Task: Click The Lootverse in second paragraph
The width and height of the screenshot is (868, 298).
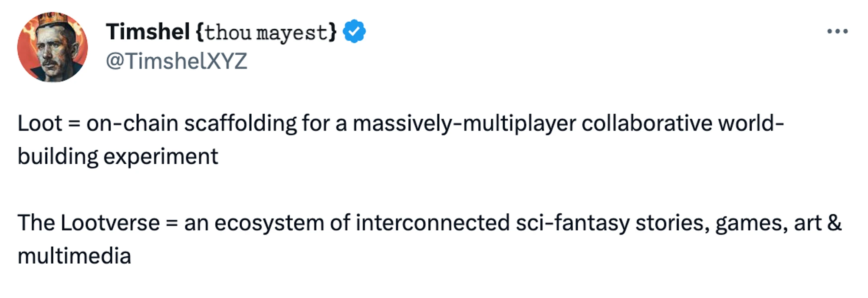Action: 89,223
